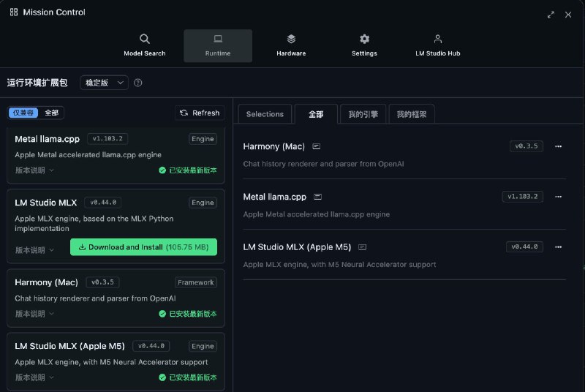Click release notes icon next to Harmony (Mac)
Viewport: 585px width, 392px height.
tap(316, 146)
